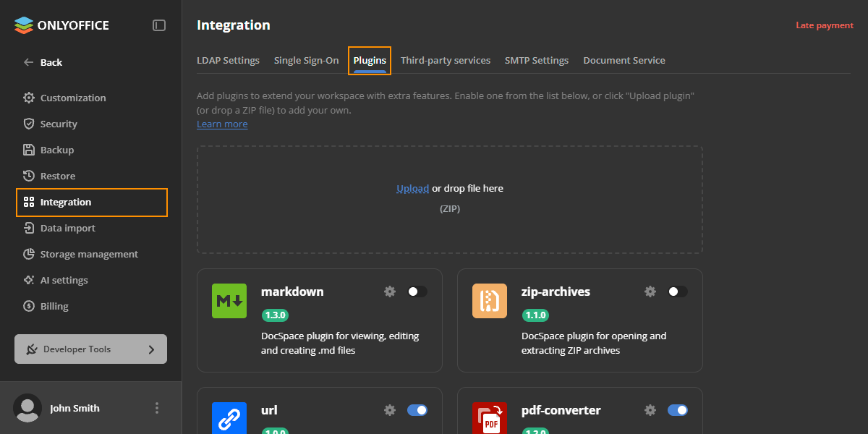Click the Customization gear icon in sidebar
The image size is (868, 434).
[29, 98]
